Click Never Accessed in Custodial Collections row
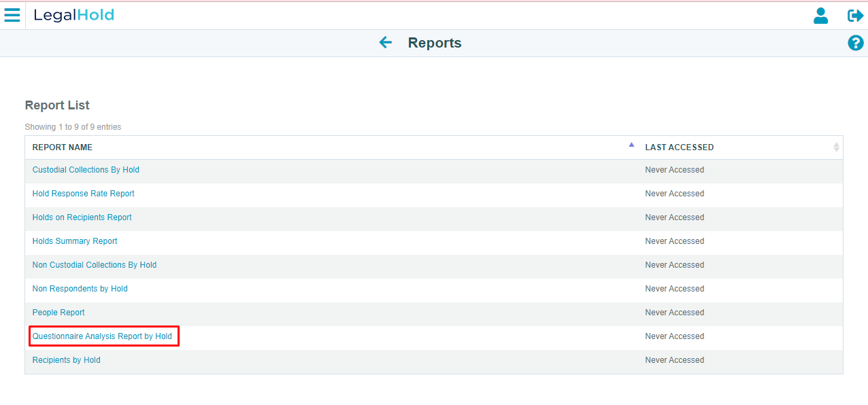This screenshot has width=868, height=405. coord(675,170)
